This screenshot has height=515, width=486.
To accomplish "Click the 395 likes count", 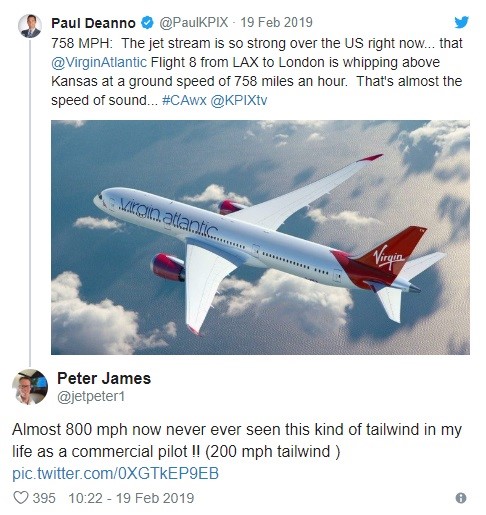I will tap(44, 498).
